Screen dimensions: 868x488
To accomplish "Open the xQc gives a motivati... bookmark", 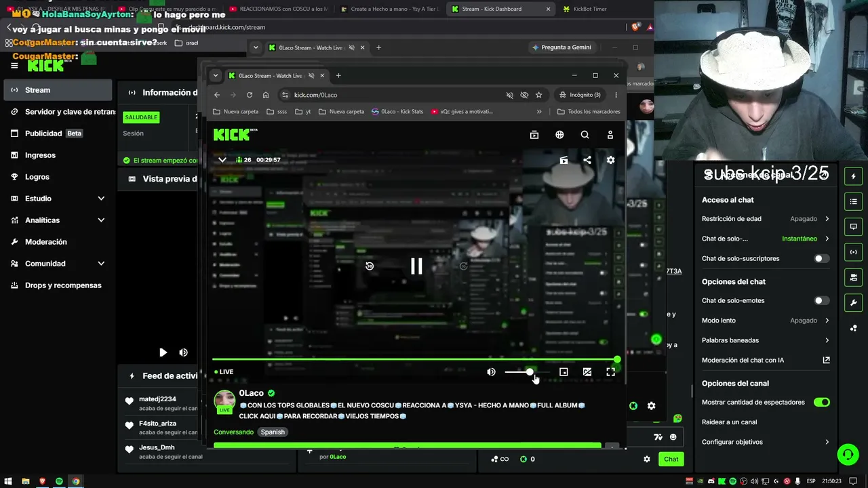I will click(x=462, y=112).
